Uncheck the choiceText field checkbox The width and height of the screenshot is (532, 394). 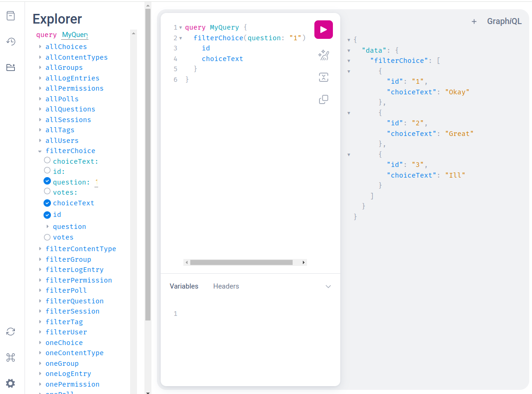pos(47,203)
